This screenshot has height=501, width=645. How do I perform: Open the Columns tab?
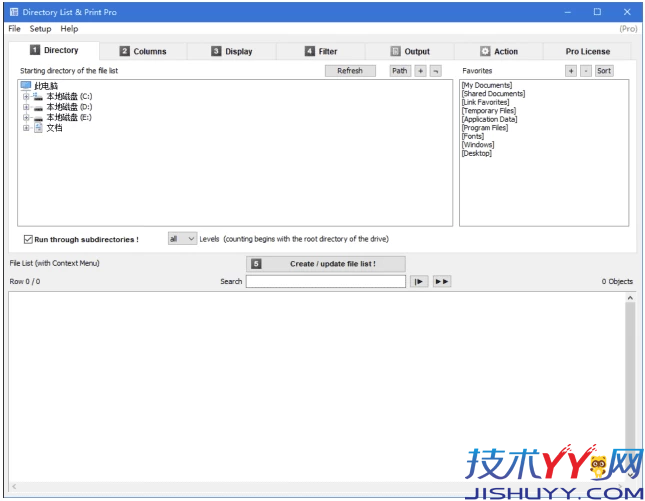[x=143, y=51]
